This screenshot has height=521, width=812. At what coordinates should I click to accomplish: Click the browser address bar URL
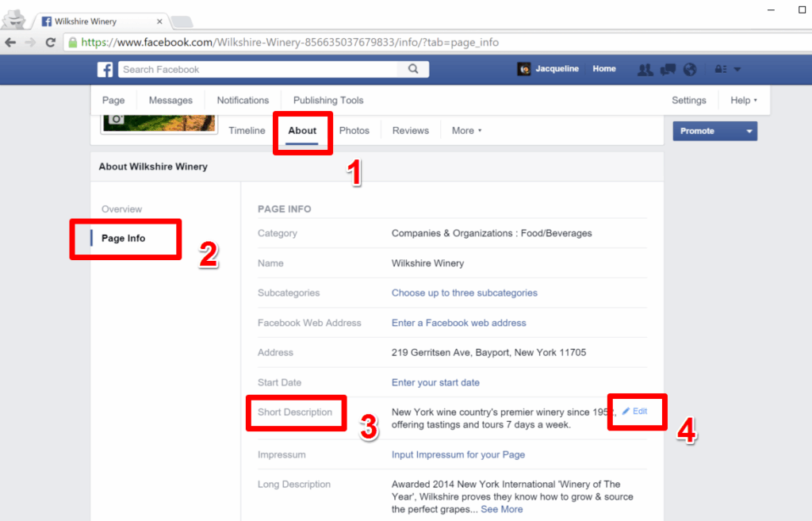[x=290, y=43]
